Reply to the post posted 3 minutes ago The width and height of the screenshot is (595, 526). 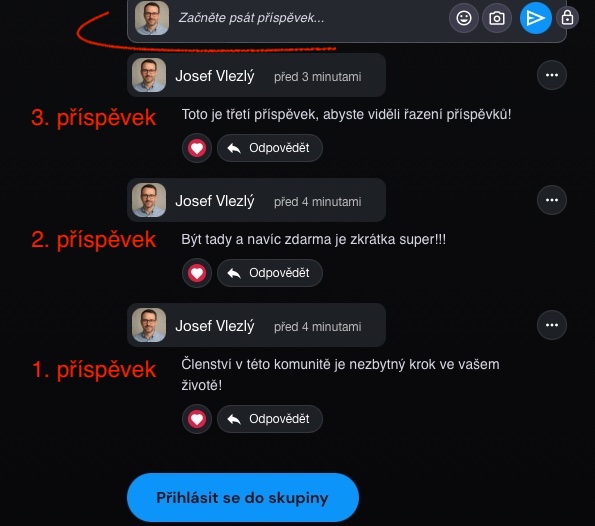coord(270,148)
